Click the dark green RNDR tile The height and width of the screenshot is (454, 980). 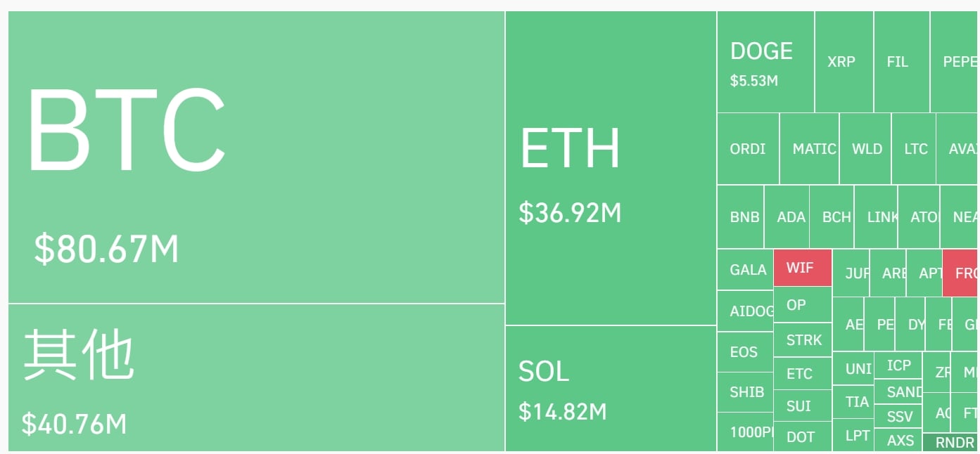pyautogui.click(x=949, y=443)
